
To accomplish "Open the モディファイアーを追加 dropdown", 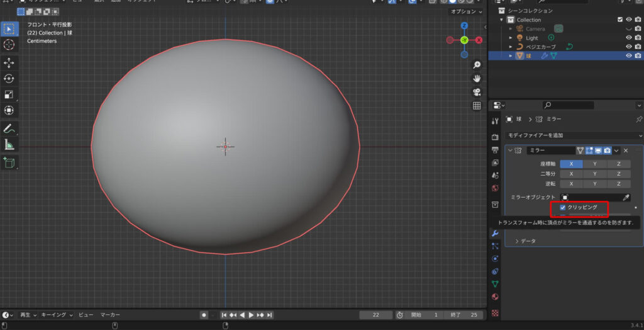I will [x=574, y=135].
